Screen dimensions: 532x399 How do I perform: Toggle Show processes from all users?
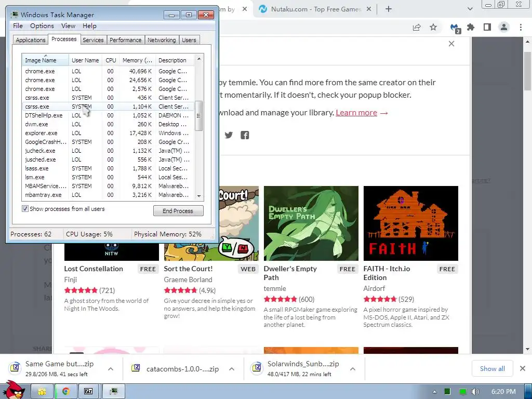click(x=25, y=209)
